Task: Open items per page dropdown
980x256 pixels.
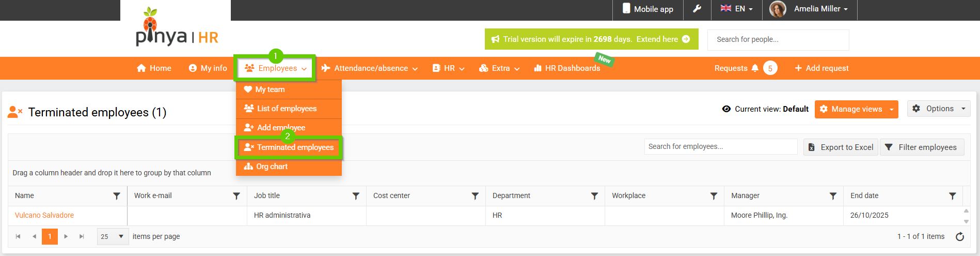Action: click(x=113, y=236)
